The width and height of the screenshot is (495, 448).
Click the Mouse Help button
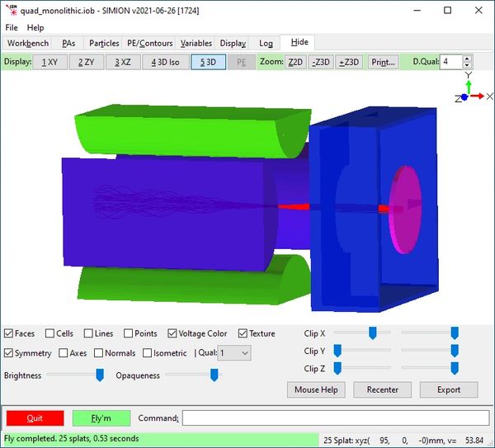tap(316, 389)
